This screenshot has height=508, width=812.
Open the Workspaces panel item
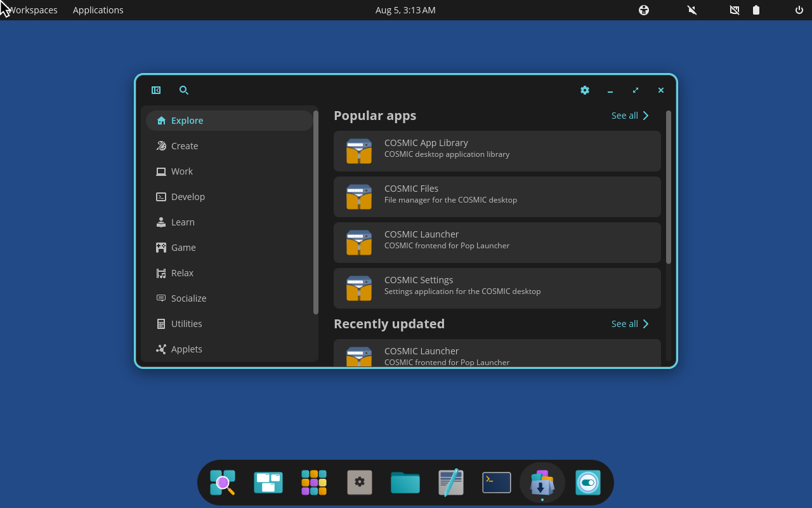[32, 10]
